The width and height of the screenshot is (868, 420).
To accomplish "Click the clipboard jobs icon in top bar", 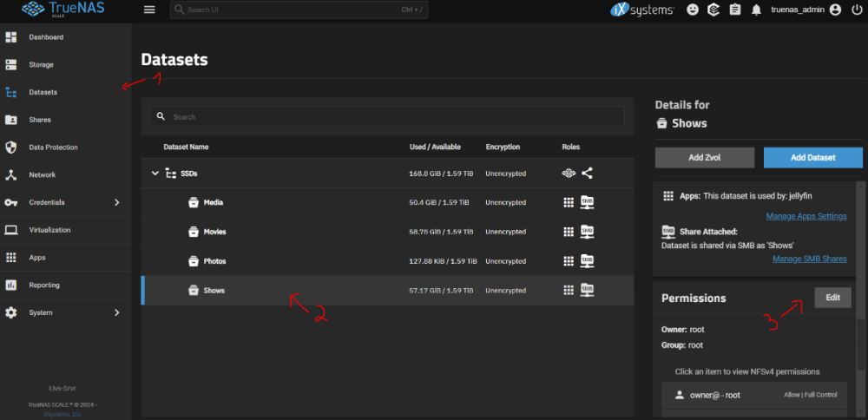I will 735,10.
